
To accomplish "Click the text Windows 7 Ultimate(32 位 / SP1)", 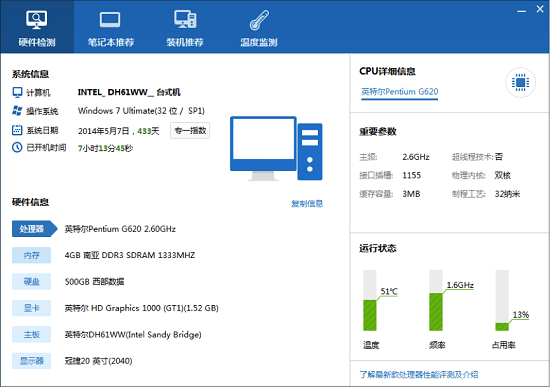I will (141, 111).
